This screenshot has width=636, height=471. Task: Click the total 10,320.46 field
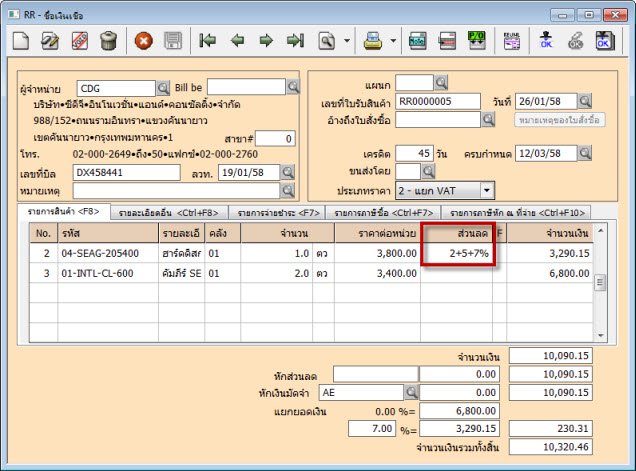pyautogui.click(x=551, y=447)
